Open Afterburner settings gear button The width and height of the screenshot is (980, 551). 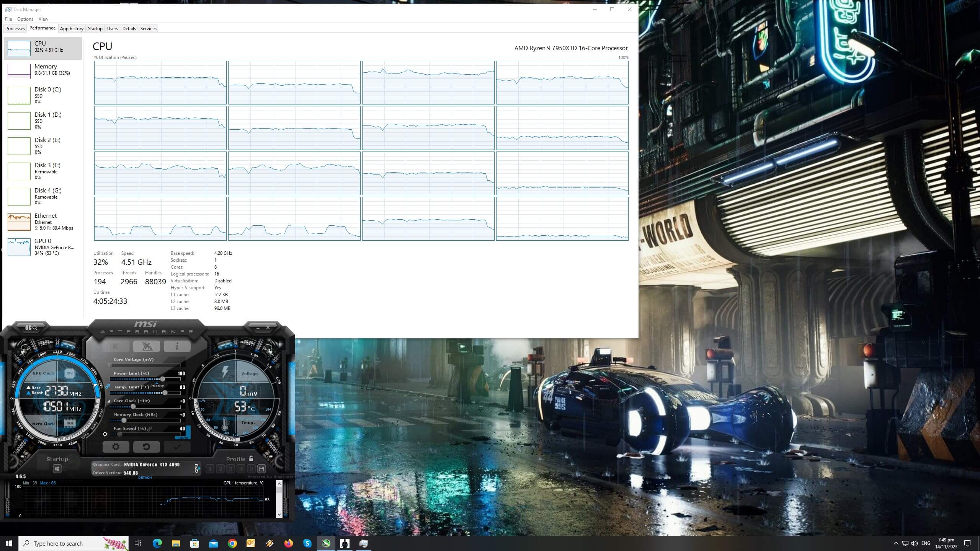(116, 447)
